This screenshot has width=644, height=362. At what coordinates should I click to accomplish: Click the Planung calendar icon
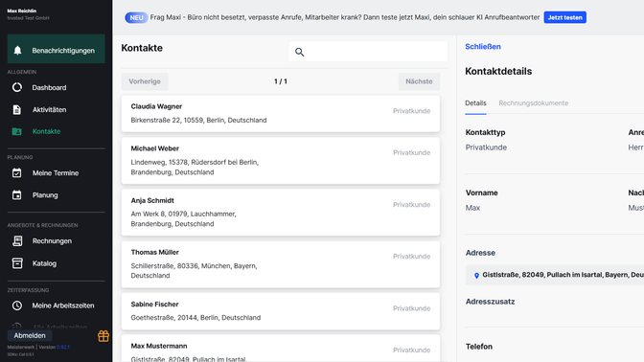pos(17,195)
